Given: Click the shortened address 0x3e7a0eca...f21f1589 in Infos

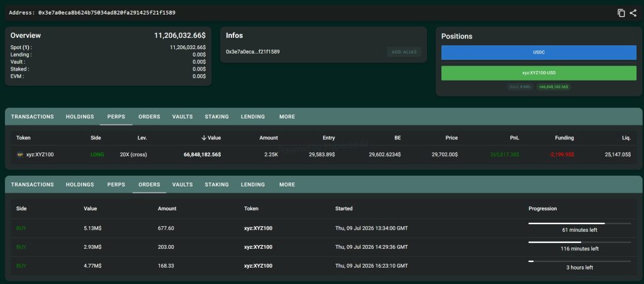Looking at the screenshot, I should 253,52.
